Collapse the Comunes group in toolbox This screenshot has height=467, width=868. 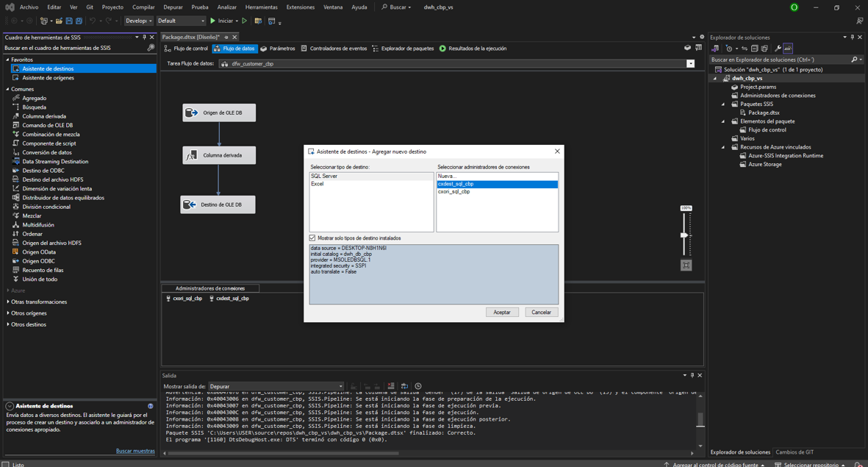(x=8, y=89)
